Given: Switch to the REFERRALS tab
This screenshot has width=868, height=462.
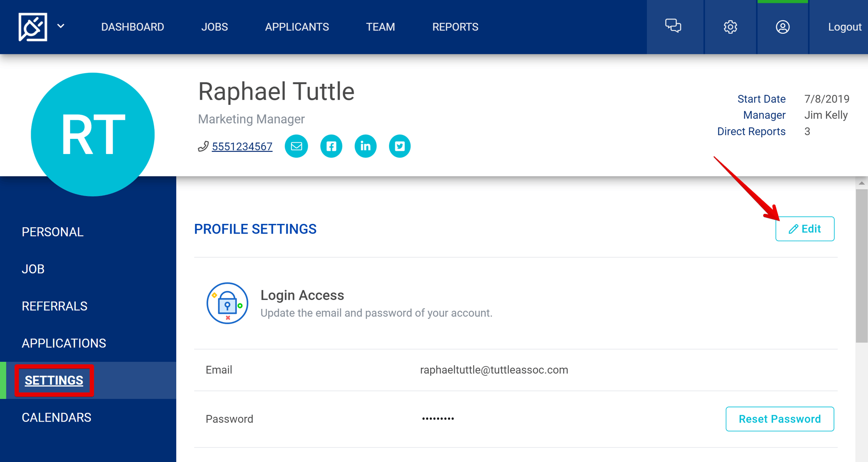Looking at the screenshot, I should pyautogui.click(x=55, y=306).
